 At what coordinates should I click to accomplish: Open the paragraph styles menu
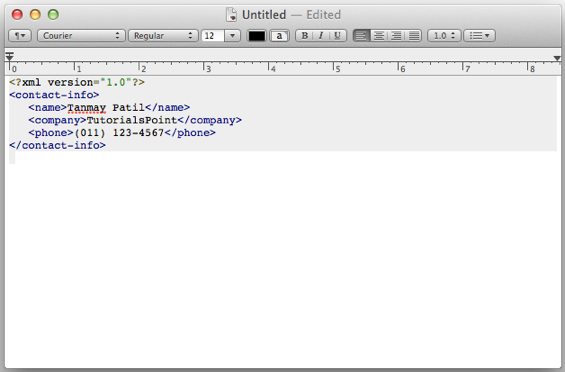click(20, 36)
